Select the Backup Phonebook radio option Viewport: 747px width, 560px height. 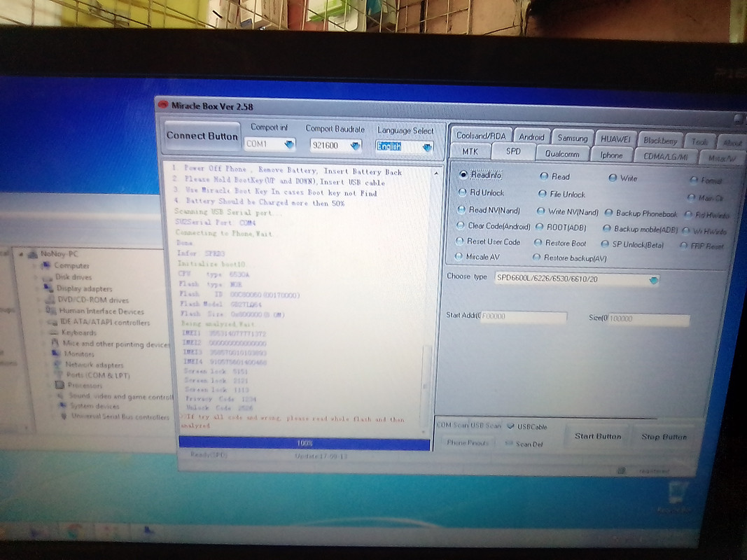(641, 213)
